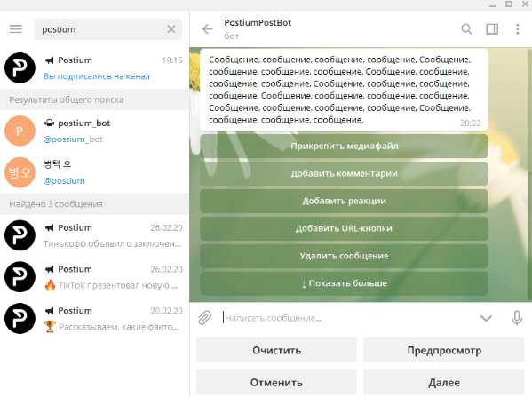Record a voice message with microphone
532x397 pixels.
click(x=516, y=318)
